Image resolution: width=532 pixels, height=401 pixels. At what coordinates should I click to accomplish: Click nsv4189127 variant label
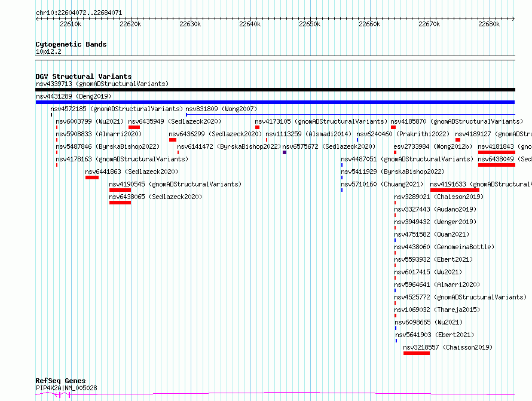click(x=493, y=134)
